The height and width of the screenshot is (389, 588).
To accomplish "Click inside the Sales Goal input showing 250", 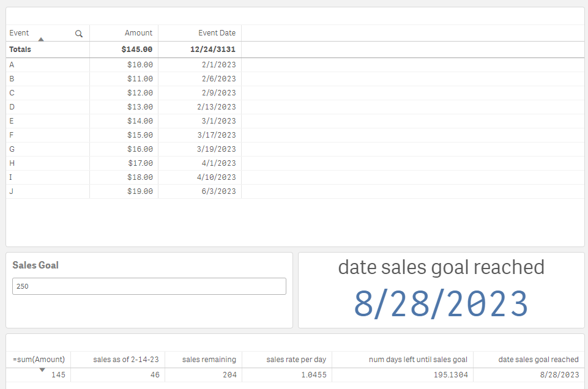I will [149, 286].
